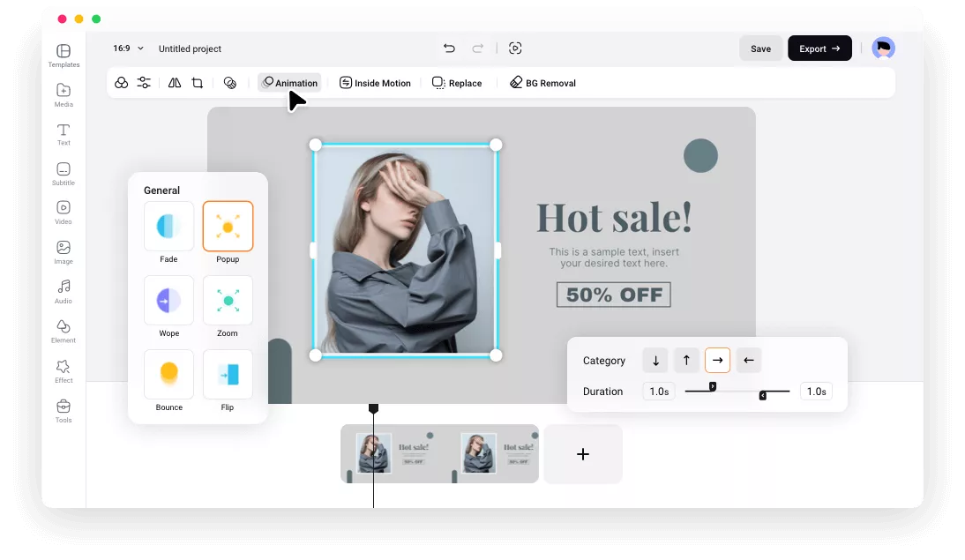Select the Popup animation preset
965x560 pixels.
(x=228, y=227)
